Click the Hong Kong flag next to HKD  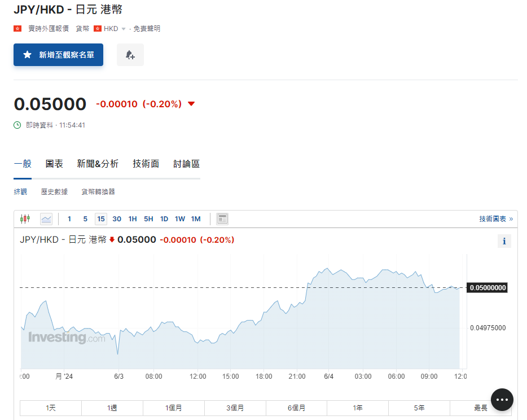(98, 28)
